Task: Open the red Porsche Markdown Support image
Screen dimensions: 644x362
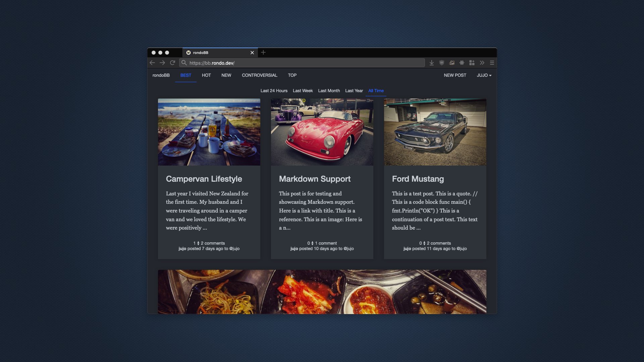Action: pos(322,132)
